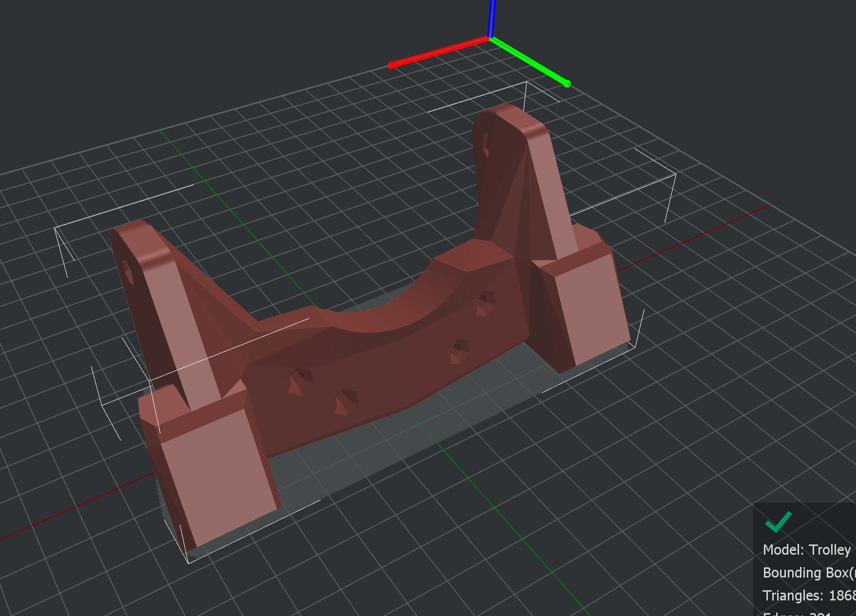The width and height of the screenshot is (856, 616).
Task: Click the green Y axis arrow
Action: click(530, 61)
